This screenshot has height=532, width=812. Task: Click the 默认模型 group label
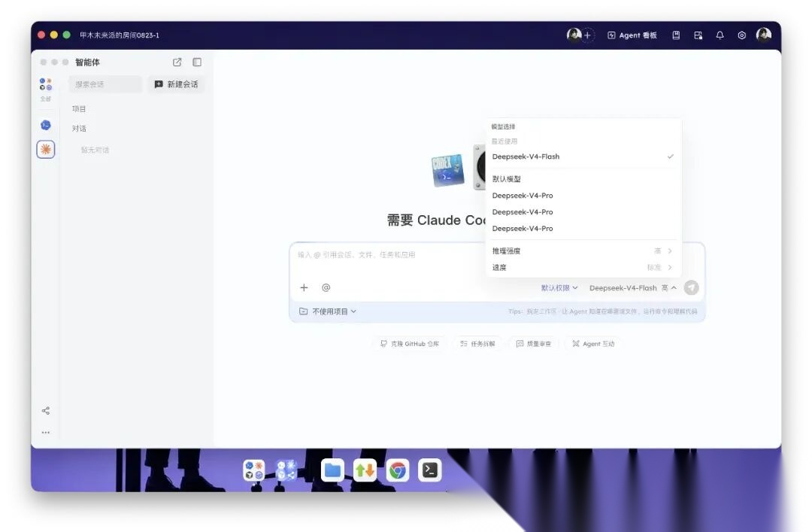pyautogui.click(x=507, y=179)
